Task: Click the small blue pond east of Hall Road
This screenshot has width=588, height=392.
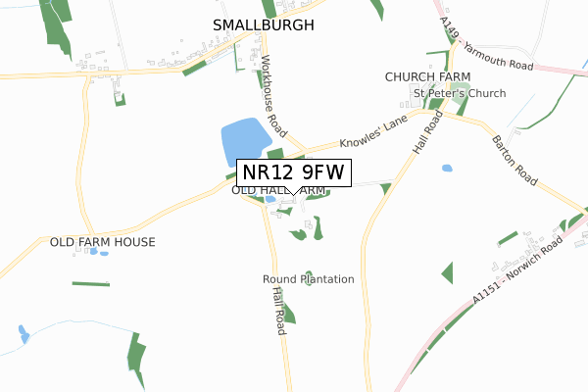Action: (x=447, y=168)
